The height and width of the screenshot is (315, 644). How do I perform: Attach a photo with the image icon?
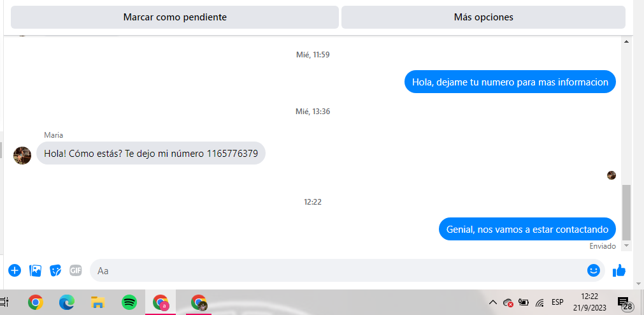35,270
